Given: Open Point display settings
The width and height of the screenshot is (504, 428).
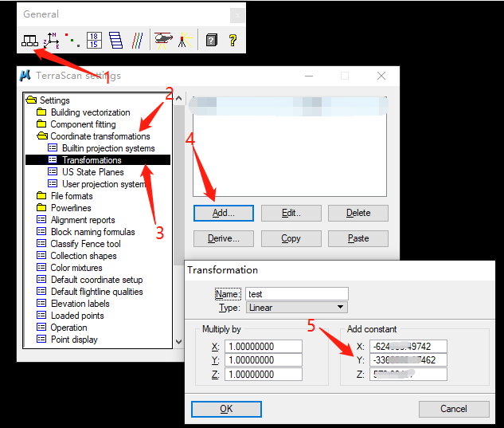Looking at the screenshot, I should point(74,340).
